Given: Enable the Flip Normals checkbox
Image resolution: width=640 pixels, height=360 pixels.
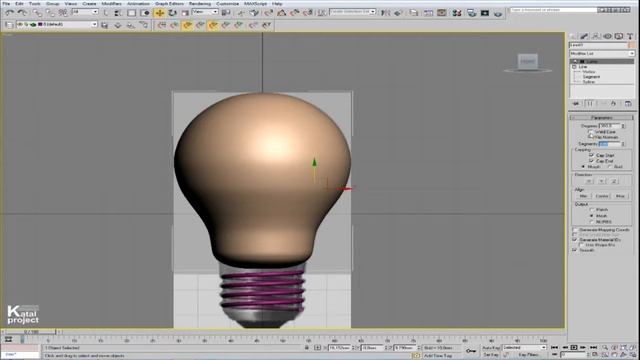Looking at the screenshot, I should tap(591, 137).
